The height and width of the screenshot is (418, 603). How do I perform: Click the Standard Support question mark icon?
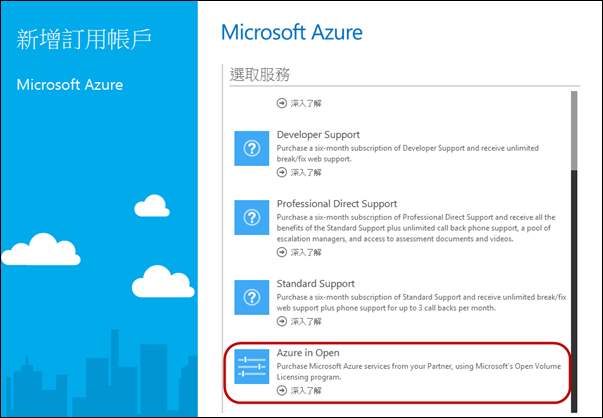click(x=252, y=297)
